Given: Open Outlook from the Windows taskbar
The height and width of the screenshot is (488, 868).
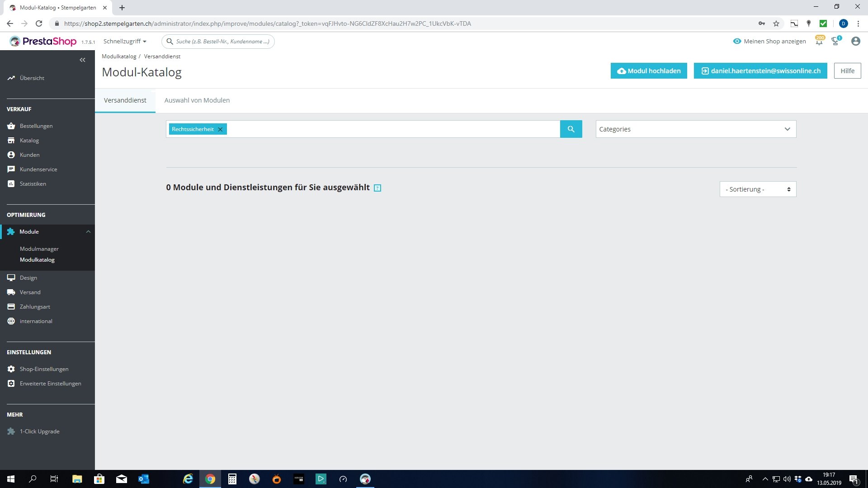Looking at the screenshot, I should (x=144, y=479).
